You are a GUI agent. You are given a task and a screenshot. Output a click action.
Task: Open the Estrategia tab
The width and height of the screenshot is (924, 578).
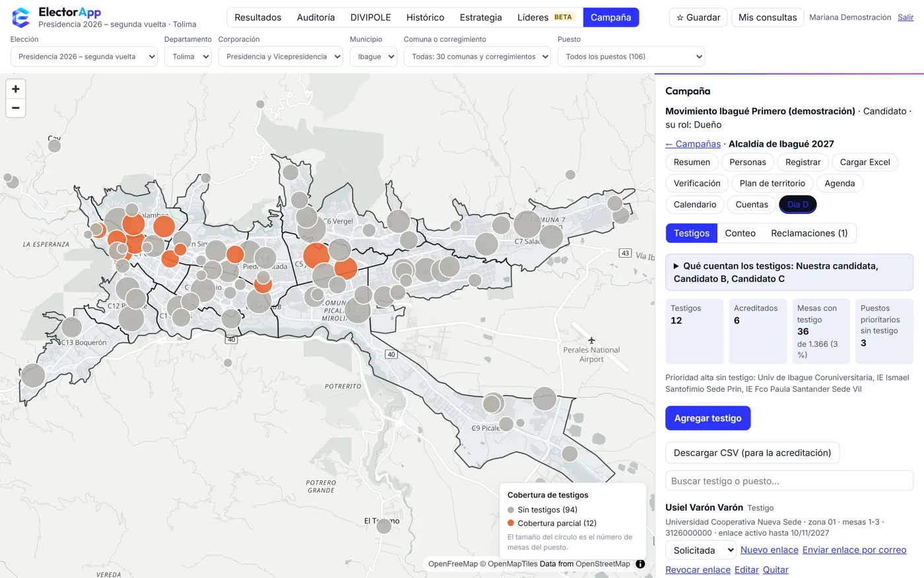(480, 17)
